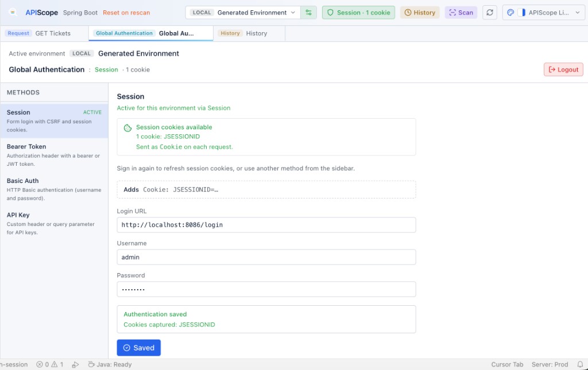Click '1 cookie: JSESSIONID' text

[x=168, y=137]
